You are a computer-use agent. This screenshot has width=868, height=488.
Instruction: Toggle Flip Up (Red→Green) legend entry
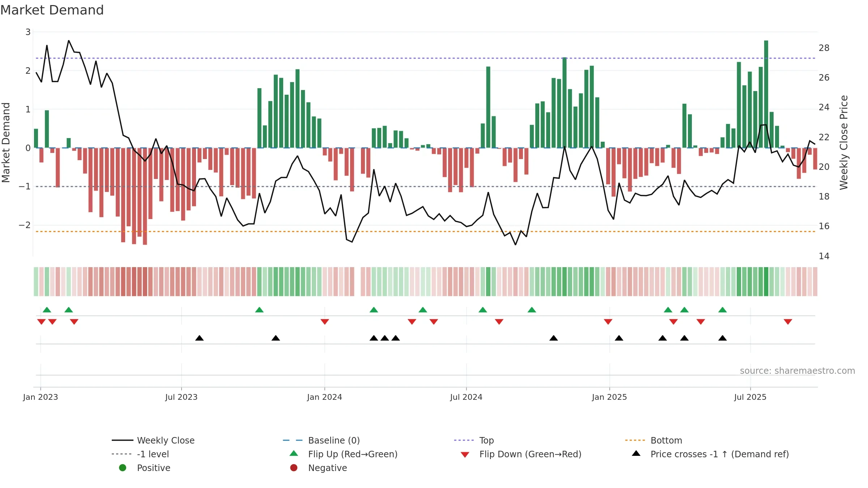[x=344, y=454]
